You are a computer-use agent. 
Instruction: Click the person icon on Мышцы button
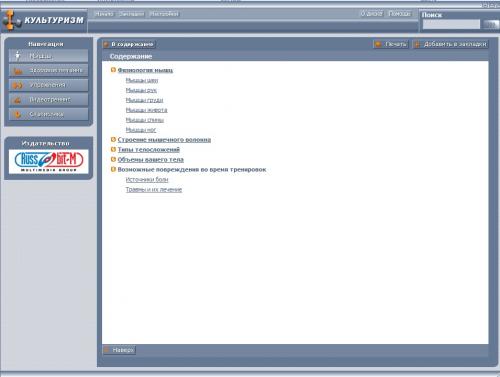(18, 55)
